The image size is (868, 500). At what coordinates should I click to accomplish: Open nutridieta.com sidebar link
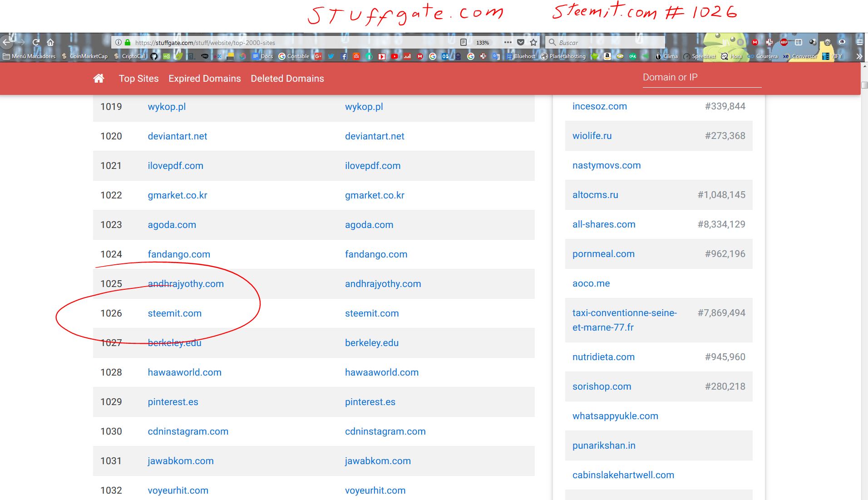coord(603,357)
